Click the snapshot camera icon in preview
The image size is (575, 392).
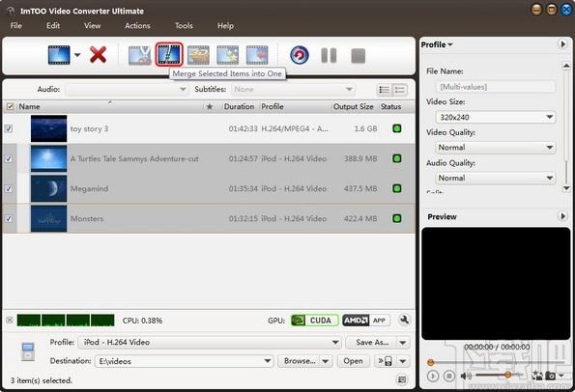tap(550, 376)
